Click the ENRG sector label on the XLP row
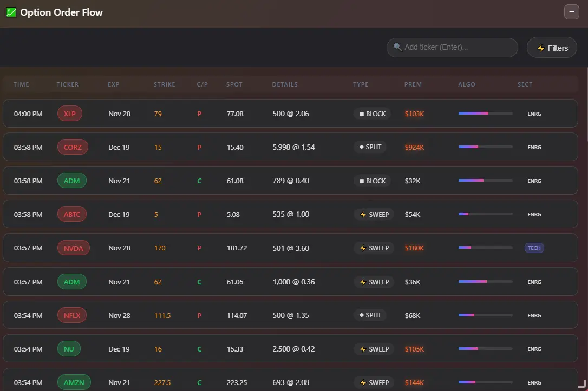The height and width of the screenshot is (391, 588). [534, 114]
